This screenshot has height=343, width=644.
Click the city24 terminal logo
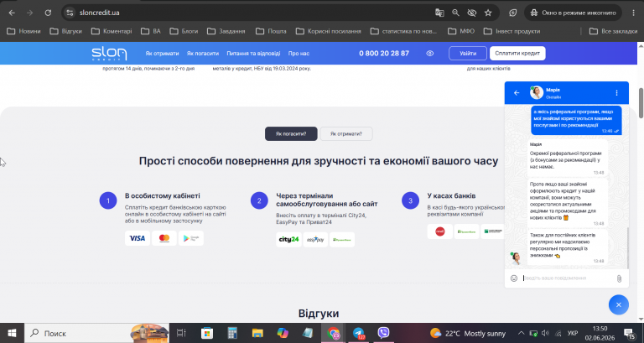click(x=288, y=240)
